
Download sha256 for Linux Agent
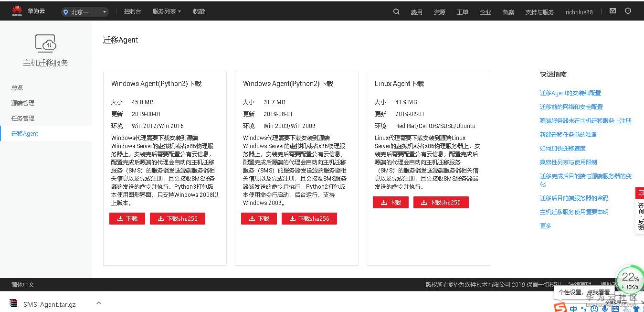(441, 203)
